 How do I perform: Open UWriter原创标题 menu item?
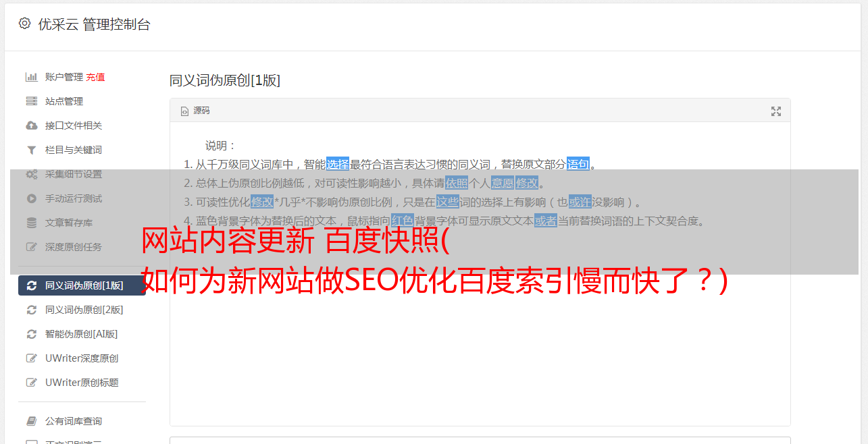click(x=82, y=383)
